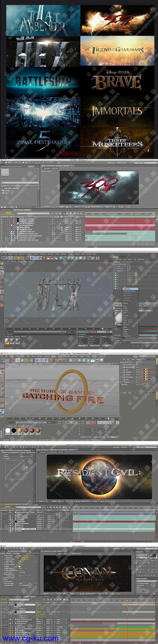Select CONAN - PROJECT tab in CONAN timeline

[x=29, y=596]
